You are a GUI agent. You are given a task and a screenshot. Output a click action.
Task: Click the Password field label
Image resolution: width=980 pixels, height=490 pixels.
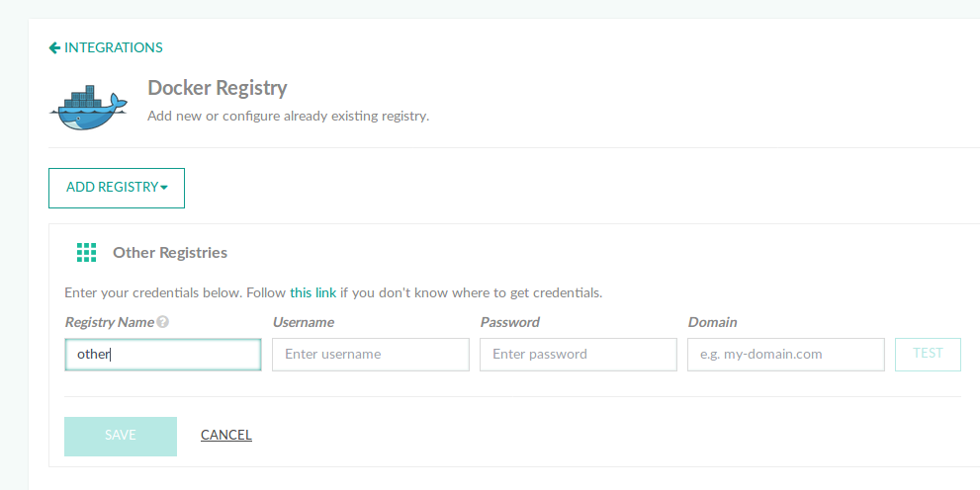[509, 322]
